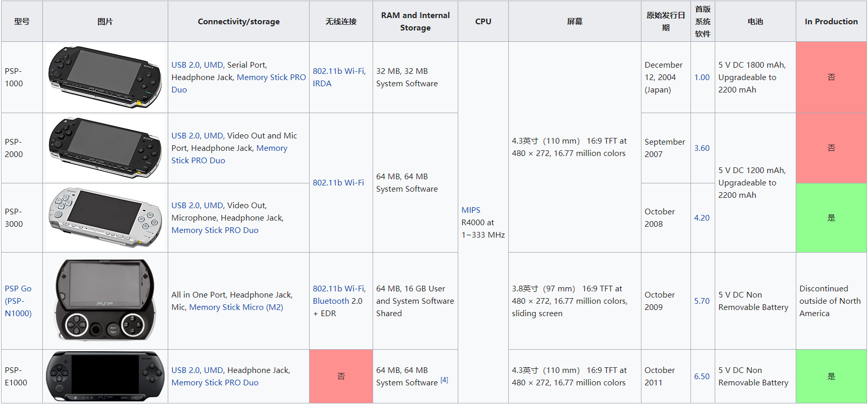Open the PSP-2000 console photo

pos(105,148)
